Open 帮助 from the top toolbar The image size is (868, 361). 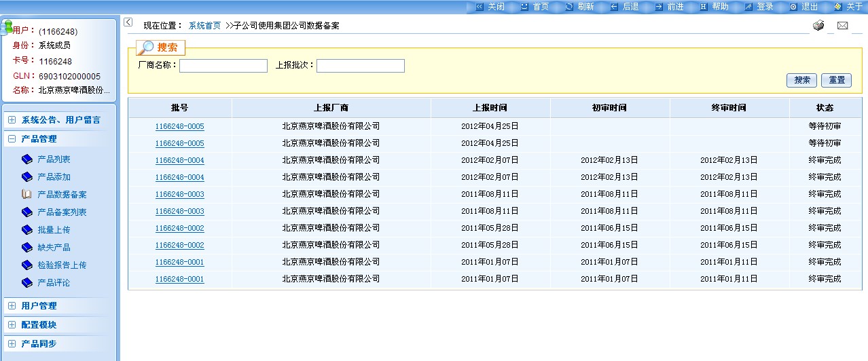pos(719,7)
